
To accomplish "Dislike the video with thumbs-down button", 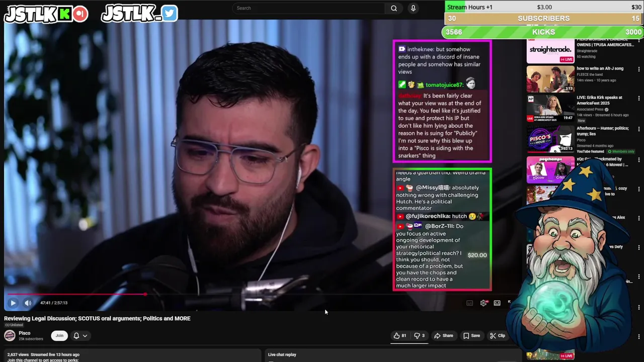I will (x=419, y=335).
